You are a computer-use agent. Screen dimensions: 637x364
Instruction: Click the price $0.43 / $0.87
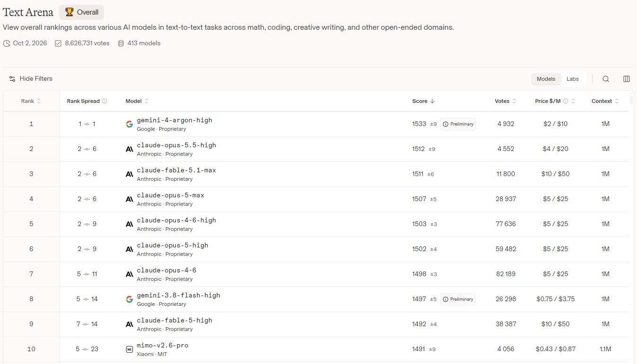(555, 349)
